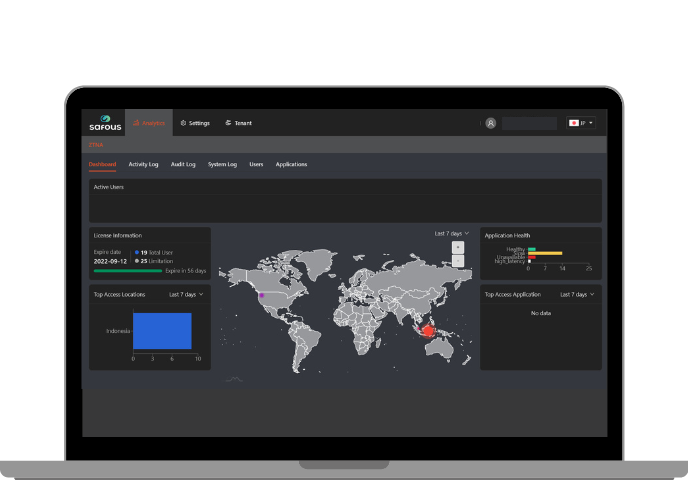Click the high_latency label
The image size is (688, 480).
click(x=509, y=261)
